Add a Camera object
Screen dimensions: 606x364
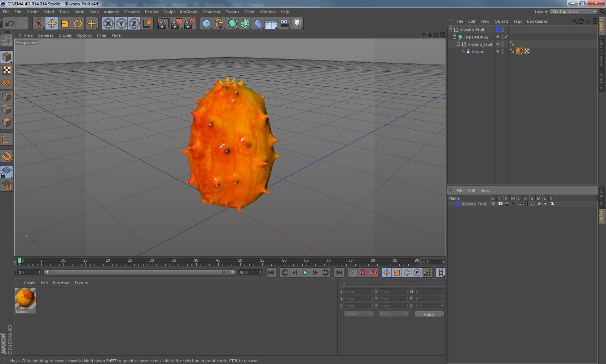point(284,24)
